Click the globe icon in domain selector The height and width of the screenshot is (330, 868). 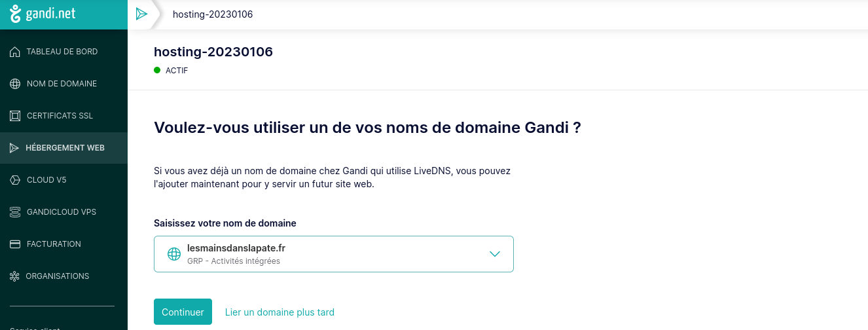[174, 254]
